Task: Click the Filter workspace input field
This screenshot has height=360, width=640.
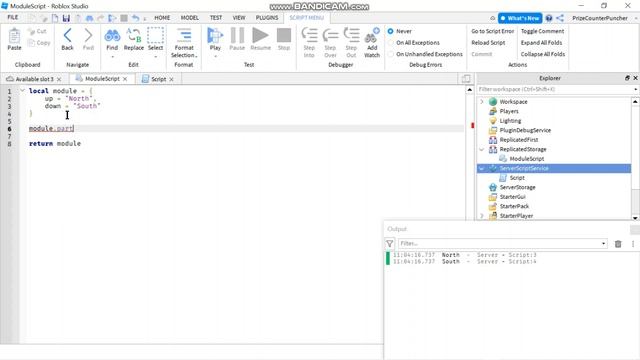Action: 554,89
